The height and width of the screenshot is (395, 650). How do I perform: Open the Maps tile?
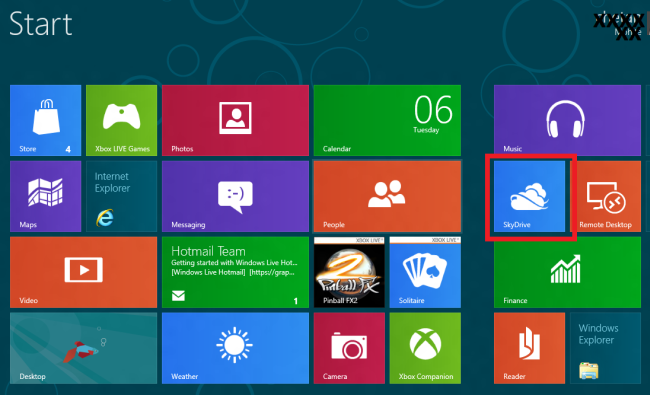pyautogui.click(x=46, y=196)
